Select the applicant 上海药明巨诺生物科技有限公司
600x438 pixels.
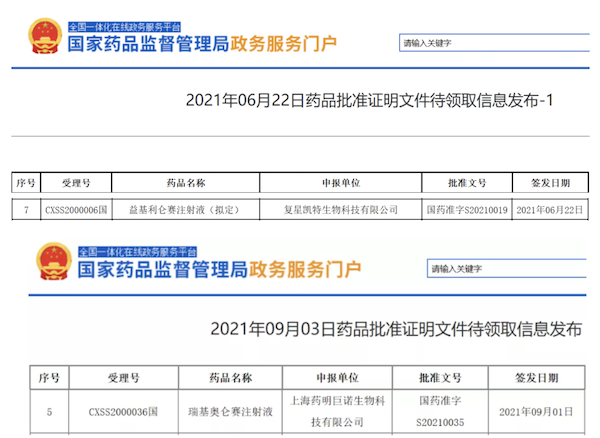(337, 412)
